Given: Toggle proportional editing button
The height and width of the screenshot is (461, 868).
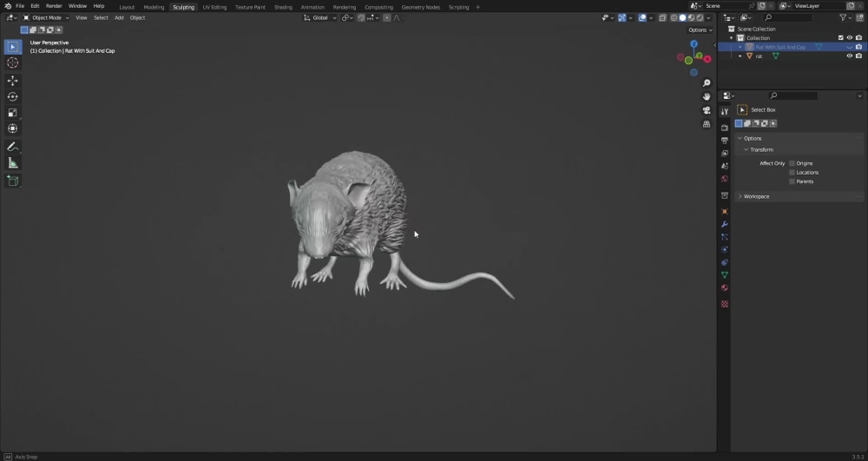Looking at the screenshot, I should [x=387, y=17].
